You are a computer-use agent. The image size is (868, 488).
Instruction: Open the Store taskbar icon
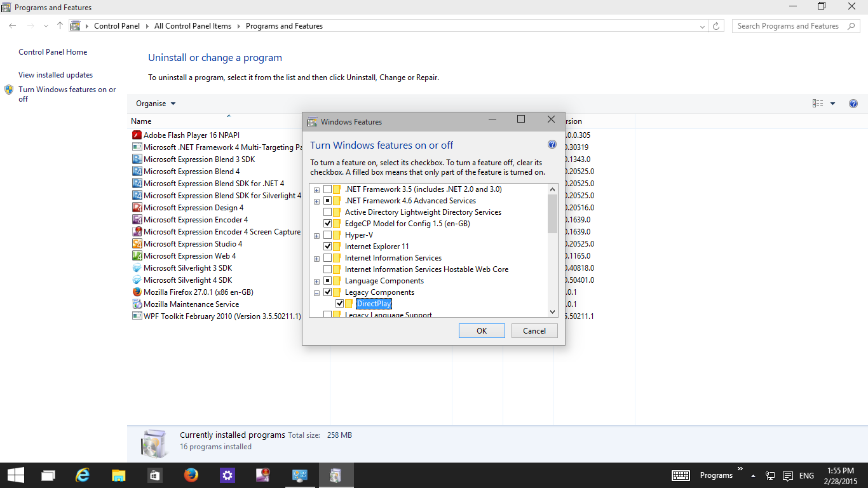point(154,475)
